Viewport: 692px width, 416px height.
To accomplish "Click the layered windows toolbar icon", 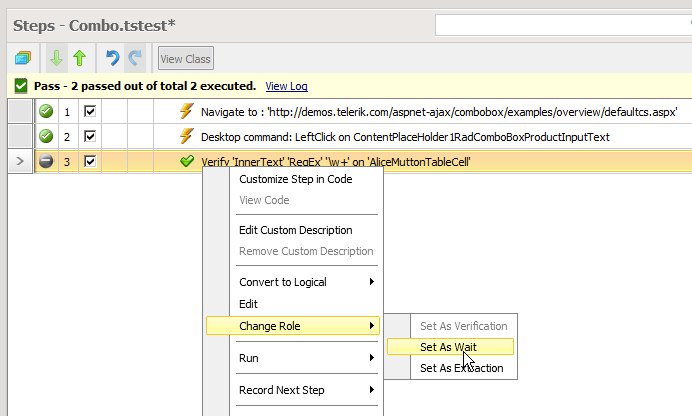I will point(22,59).
